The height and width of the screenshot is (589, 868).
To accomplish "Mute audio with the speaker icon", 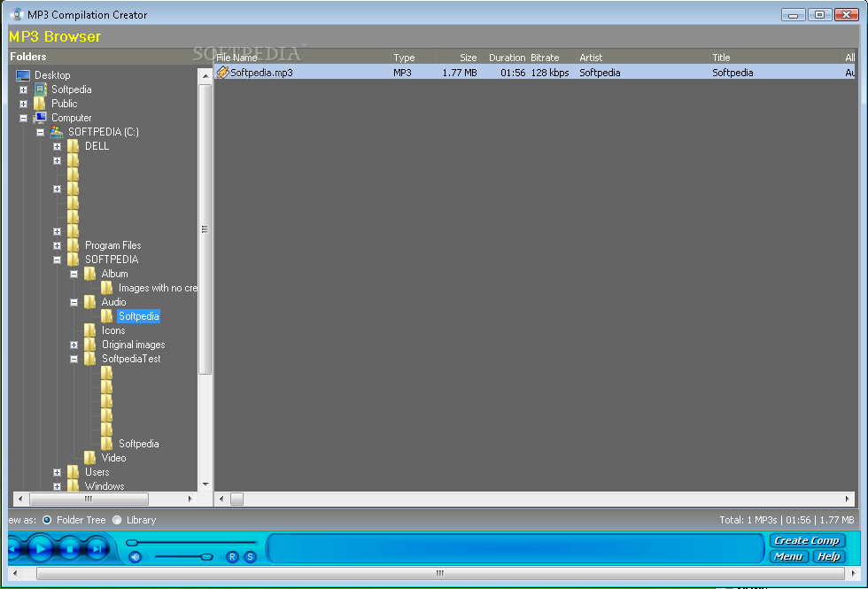I will click(x=135, y=557).
